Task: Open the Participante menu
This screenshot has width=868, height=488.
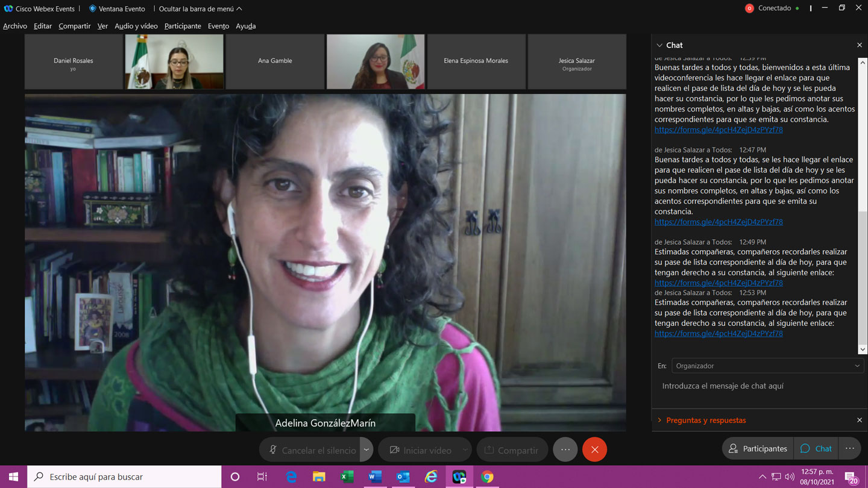Action: 183,26
